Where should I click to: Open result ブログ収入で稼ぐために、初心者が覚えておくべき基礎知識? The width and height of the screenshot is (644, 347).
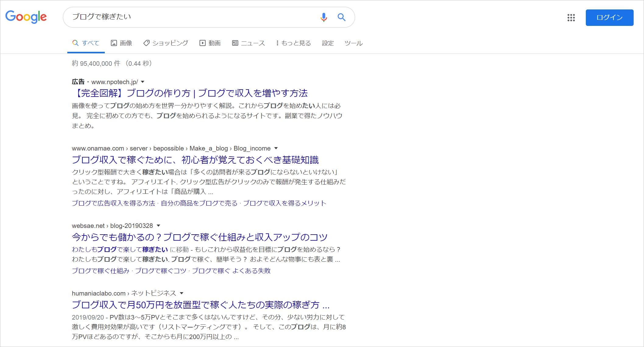point(195,160)
